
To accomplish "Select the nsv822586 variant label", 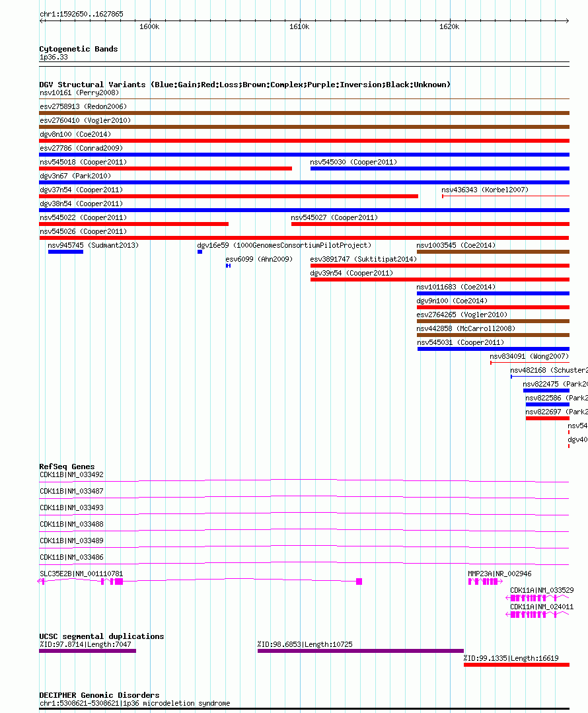I will [557, 398].
